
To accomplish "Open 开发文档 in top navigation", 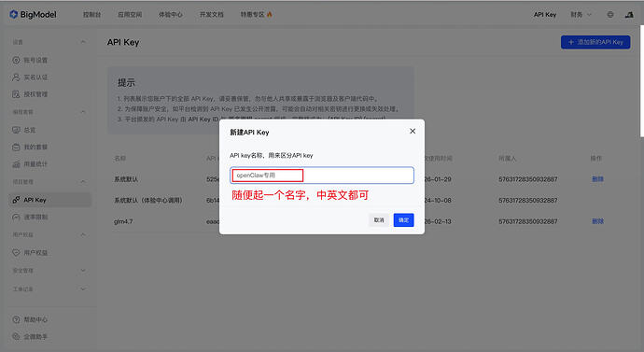I will pyautogui.click(x=212, y=14).
